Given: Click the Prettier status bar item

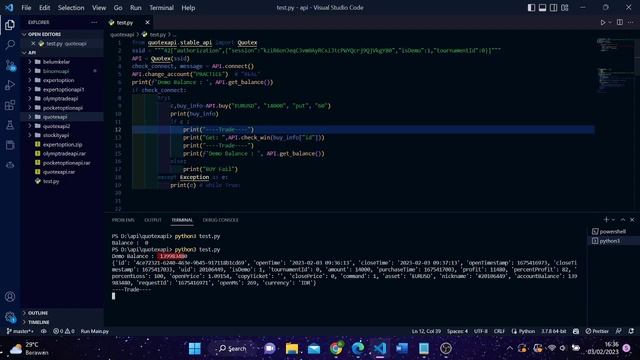Looking at the screenshot, I should [x=597, y=331].
